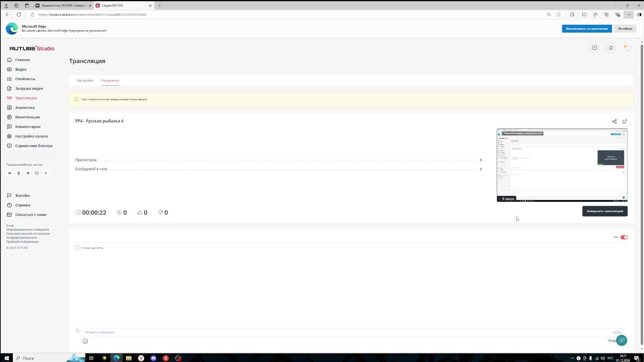Go back to the previous page
This screenshot has width=644, height=362.
tap(8, 14)
